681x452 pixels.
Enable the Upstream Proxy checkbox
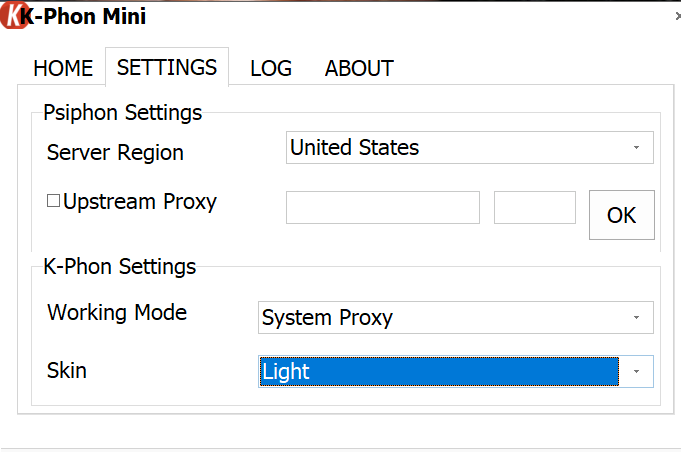[54, 202]
